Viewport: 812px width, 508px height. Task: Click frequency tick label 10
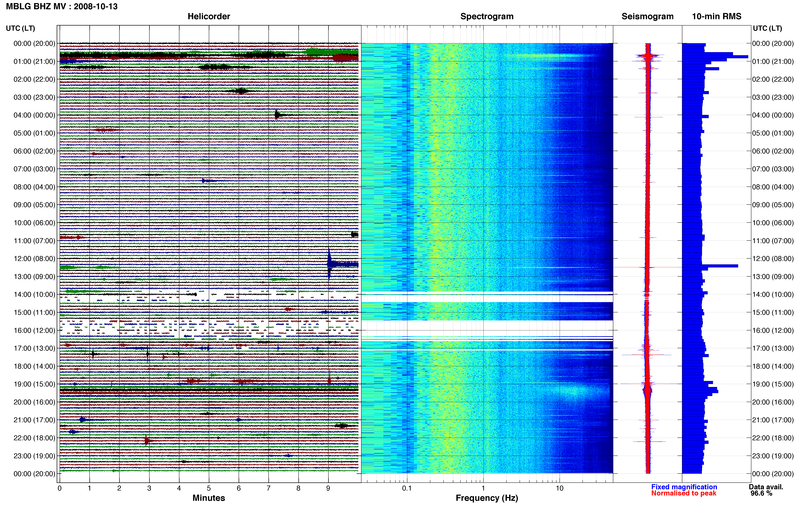click(559, 488)
